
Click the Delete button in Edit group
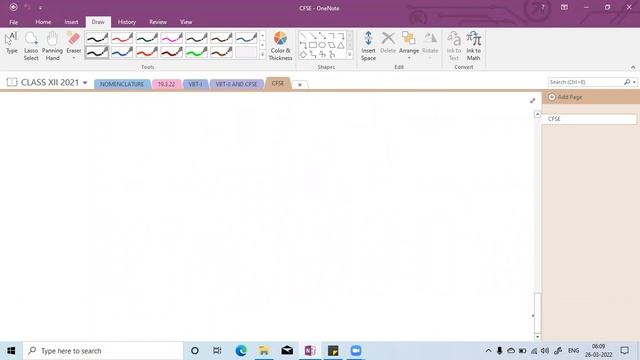(x=388, y=43)
